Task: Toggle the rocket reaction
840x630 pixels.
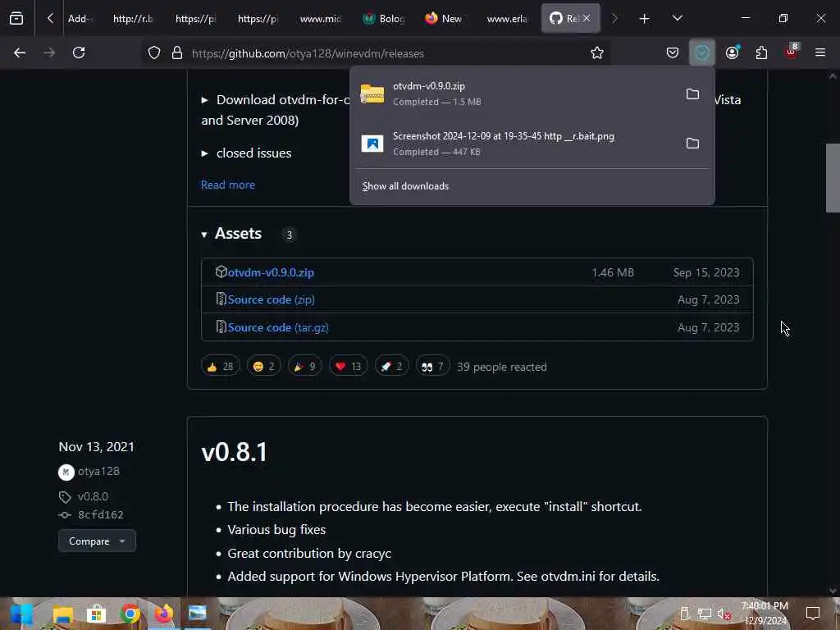Action: click(x=391, y=367)
